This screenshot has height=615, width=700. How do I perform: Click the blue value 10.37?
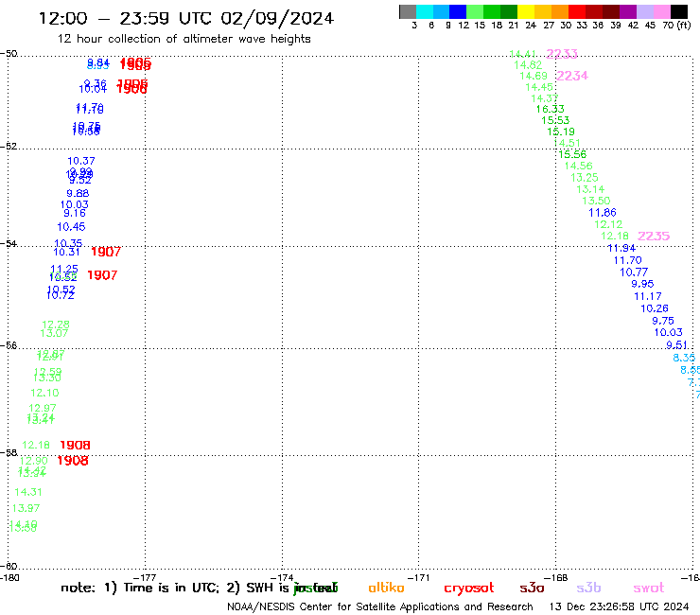[80, 161]
